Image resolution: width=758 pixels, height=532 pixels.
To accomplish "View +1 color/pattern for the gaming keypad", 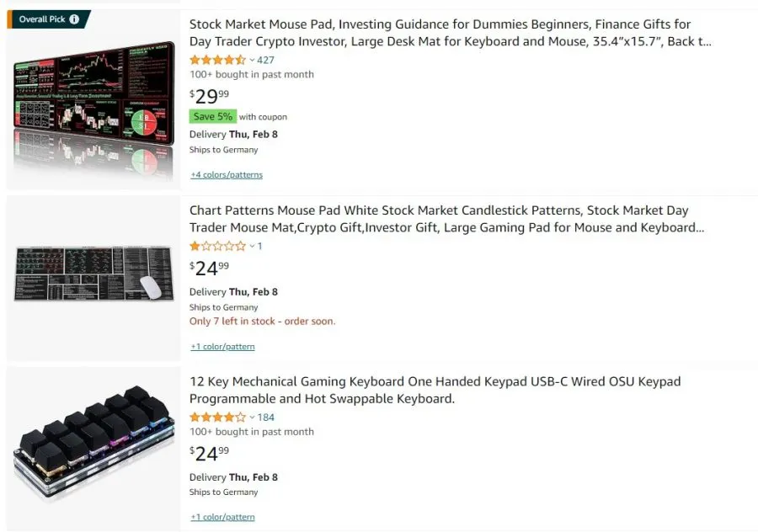I will [x=222, y=516].
